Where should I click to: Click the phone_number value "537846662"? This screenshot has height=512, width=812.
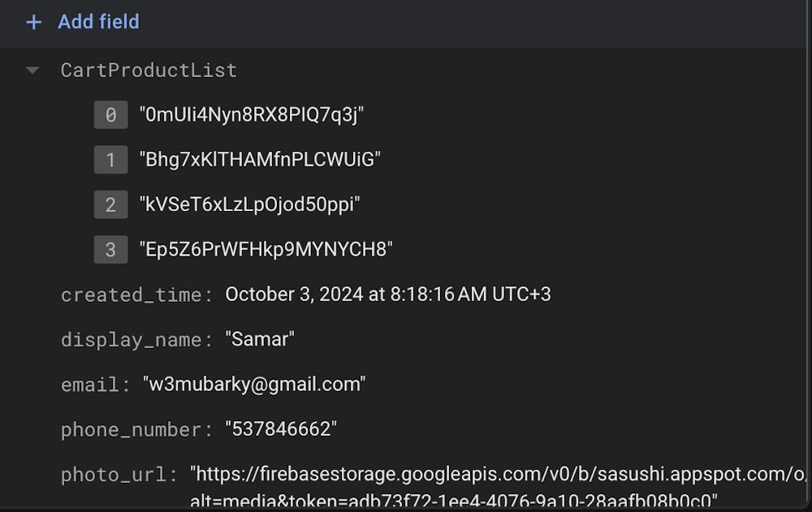pyautogui.click(x=281, y=429)
